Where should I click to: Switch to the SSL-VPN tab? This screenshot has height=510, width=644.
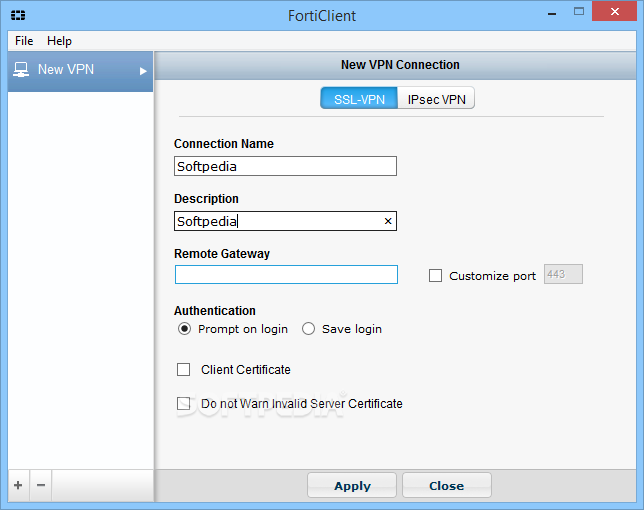pos(359,98)
